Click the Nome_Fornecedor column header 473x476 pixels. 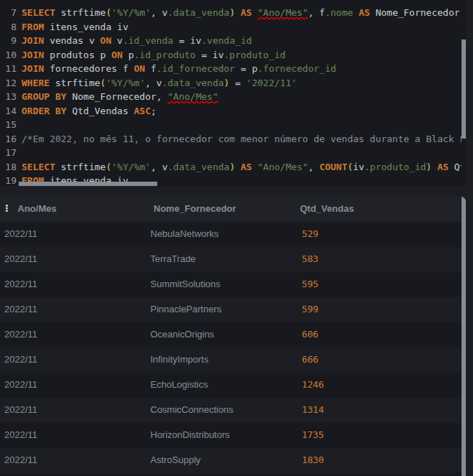[x=195, y=209]
